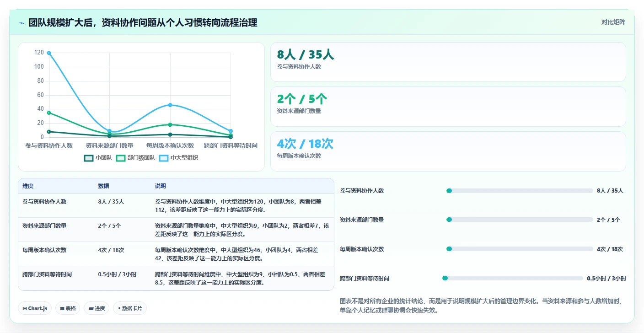Click the 120 y-axis tick label

39,53
